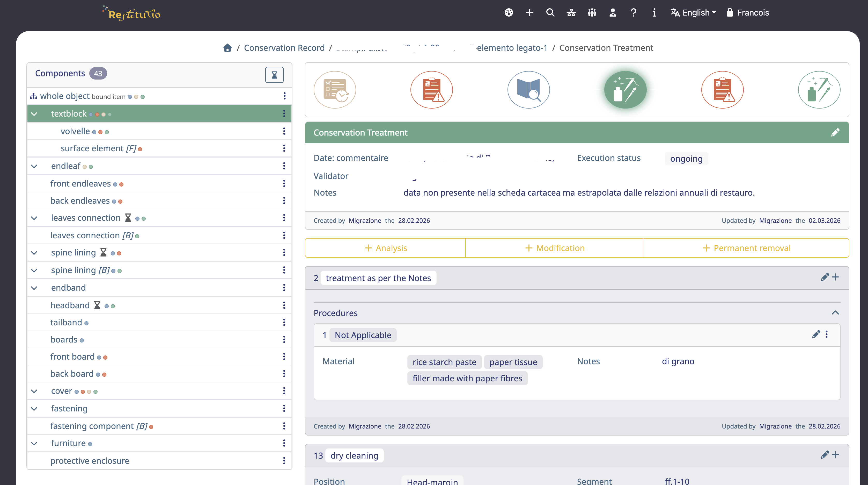Open the options menu on the Not Applicable procedure
Viewport: 868px width, 485px height.
point(827,334)
